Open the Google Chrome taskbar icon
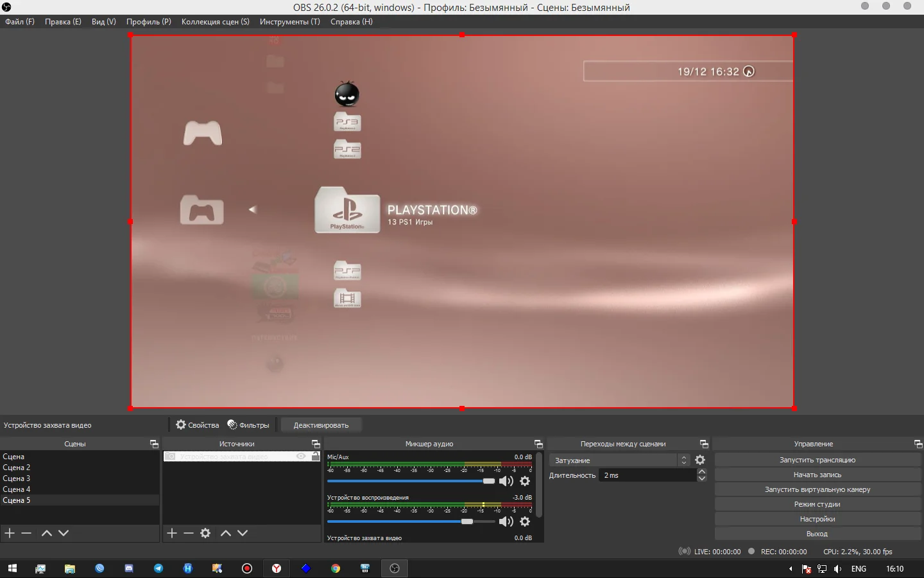This screenshot has width=924, height=578. [336, 568]
